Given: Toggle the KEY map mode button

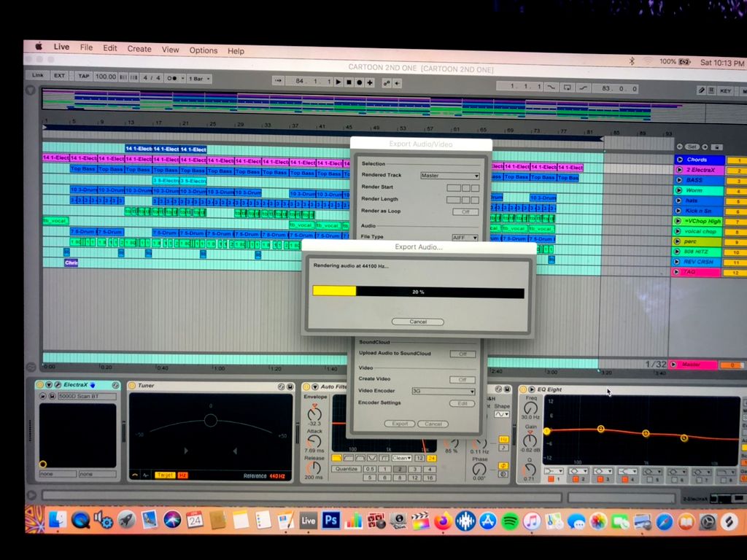Looking at the screenshot, I should 725,90.
